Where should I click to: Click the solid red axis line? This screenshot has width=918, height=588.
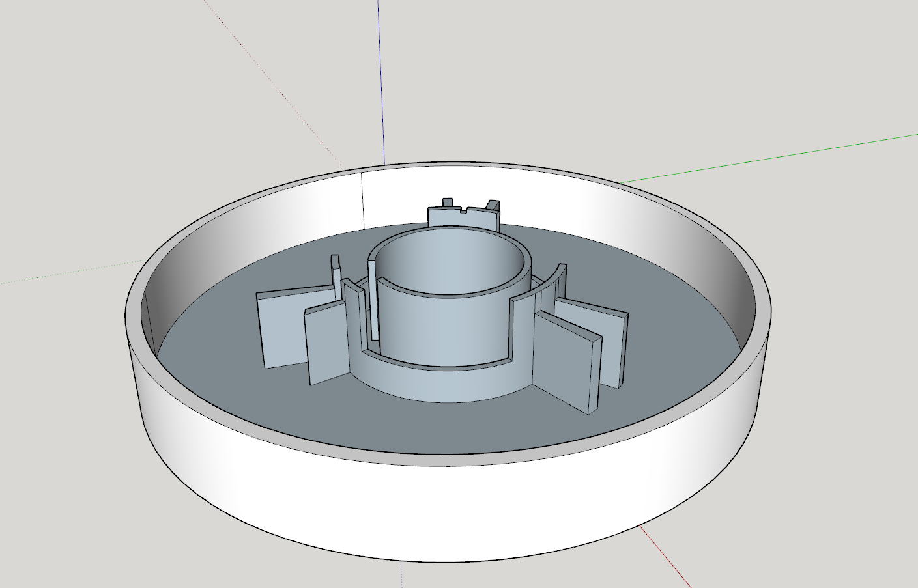point(665,556)
